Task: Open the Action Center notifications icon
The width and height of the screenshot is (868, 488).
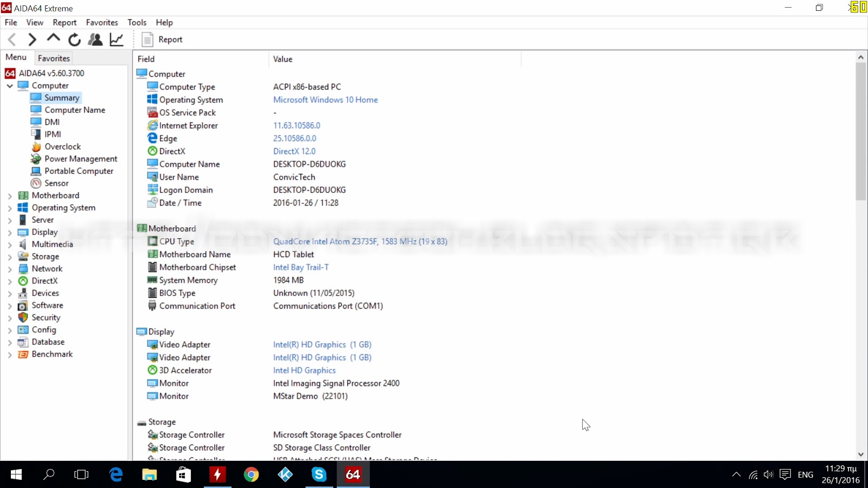Action: click(785, 474)
